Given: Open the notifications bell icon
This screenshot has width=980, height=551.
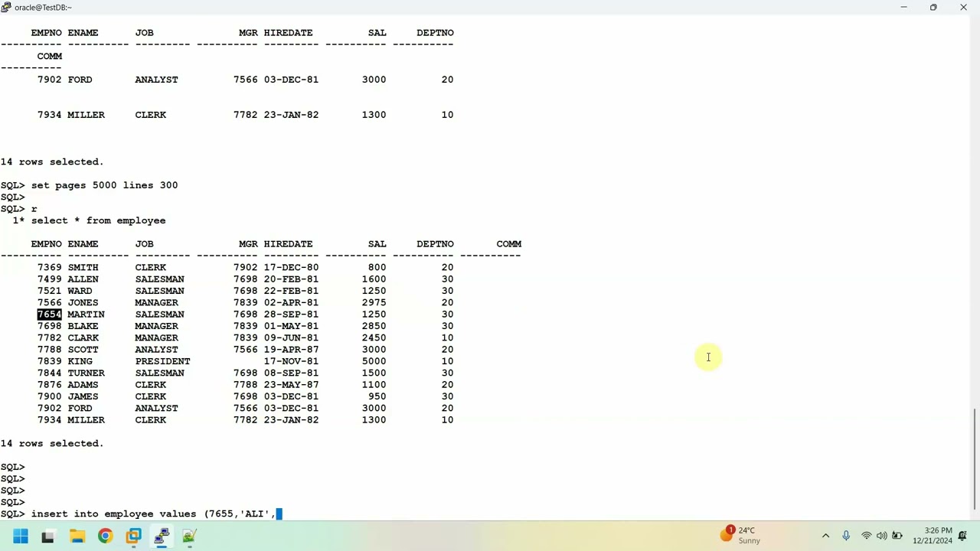Looking at the screenshot, I should coord(963,536).
